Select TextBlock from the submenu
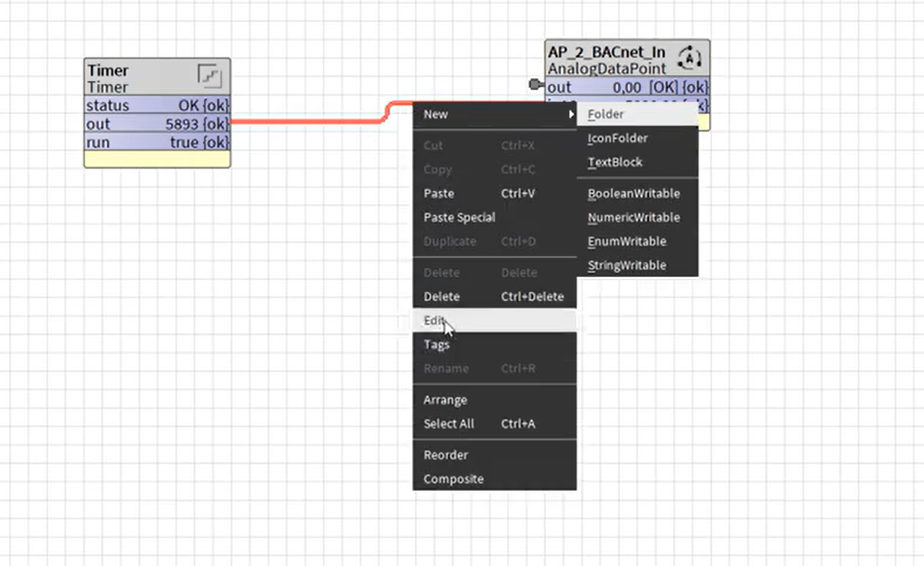Screen dimensions: 924x566 [x=615, y=162]
